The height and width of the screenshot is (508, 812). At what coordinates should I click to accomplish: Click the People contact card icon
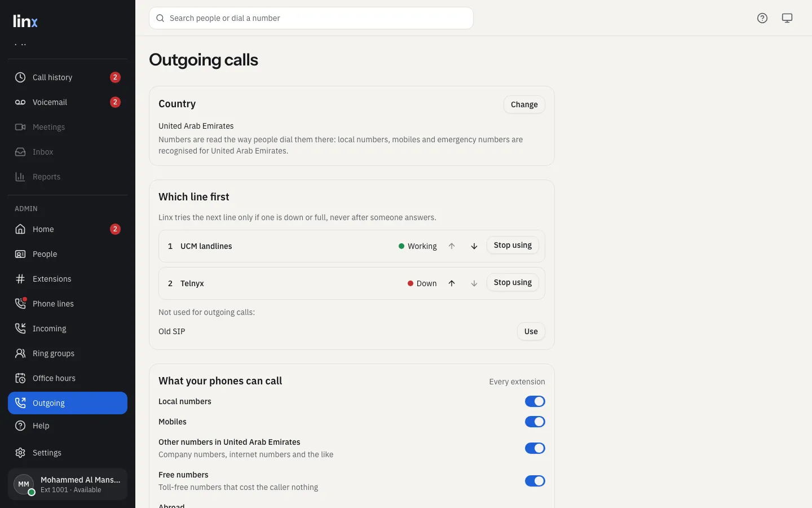coord(20,254)
